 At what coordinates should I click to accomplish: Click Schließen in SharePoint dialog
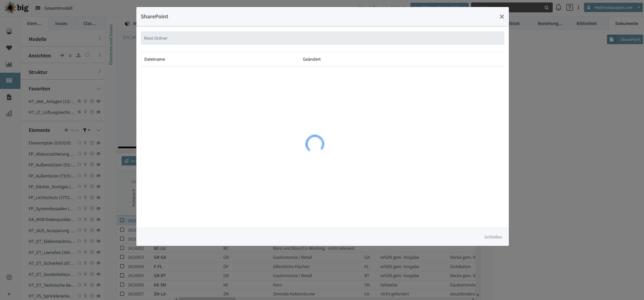[x=493, y=237]
